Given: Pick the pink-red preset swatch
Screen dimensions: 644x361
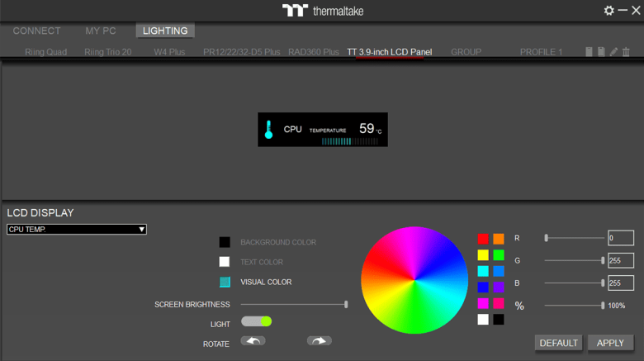Looking at the screenshot, I should pos(499,303).
